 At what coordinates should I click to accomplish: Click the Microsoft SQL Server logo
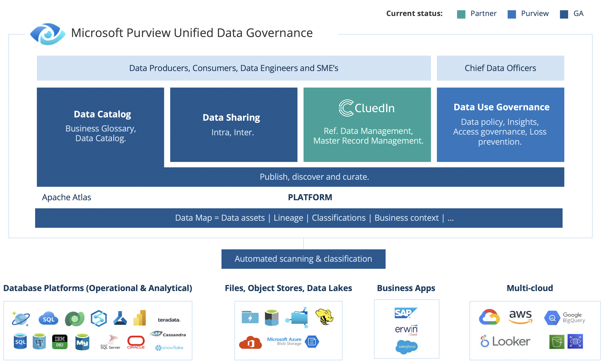point(111,342)
